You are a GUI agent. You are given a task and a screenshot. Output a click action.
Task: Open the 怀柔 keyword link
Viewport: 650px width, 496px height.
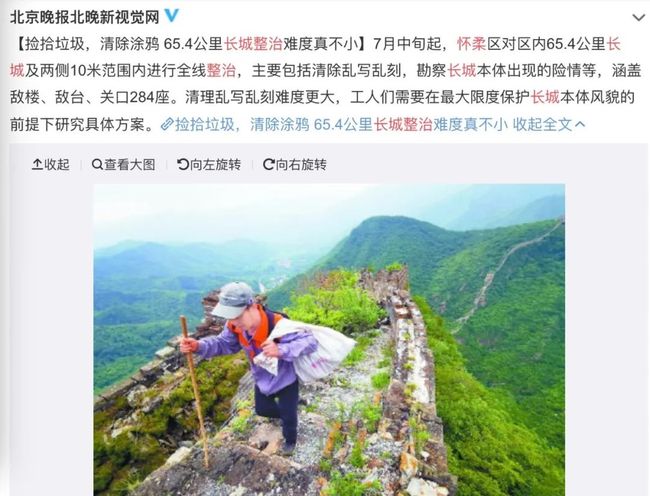point(471,44)
